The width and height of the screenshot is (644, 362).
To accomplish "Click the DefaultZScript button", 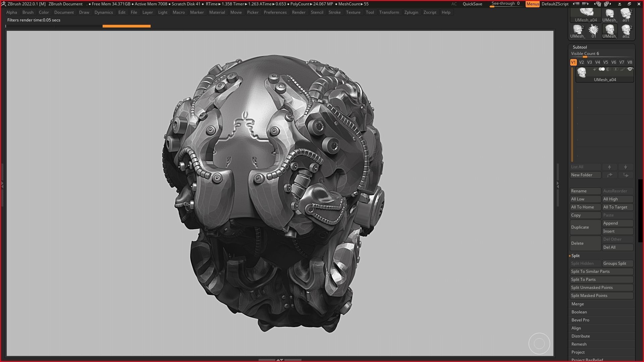I will click(555, 4).
